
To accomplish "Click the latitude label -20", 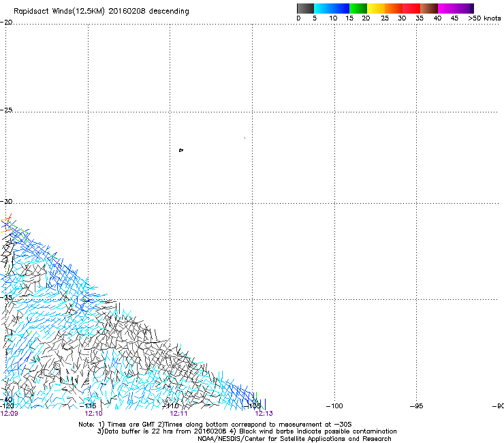I will pos(6,22).
